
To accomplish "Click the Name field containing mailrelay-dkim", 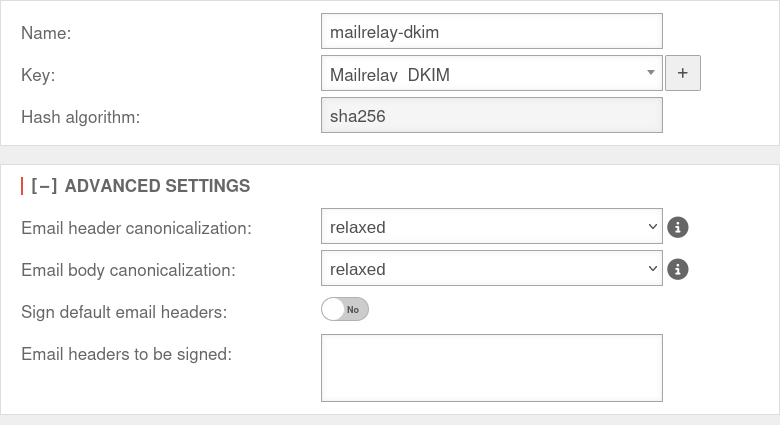I will 491,31.
